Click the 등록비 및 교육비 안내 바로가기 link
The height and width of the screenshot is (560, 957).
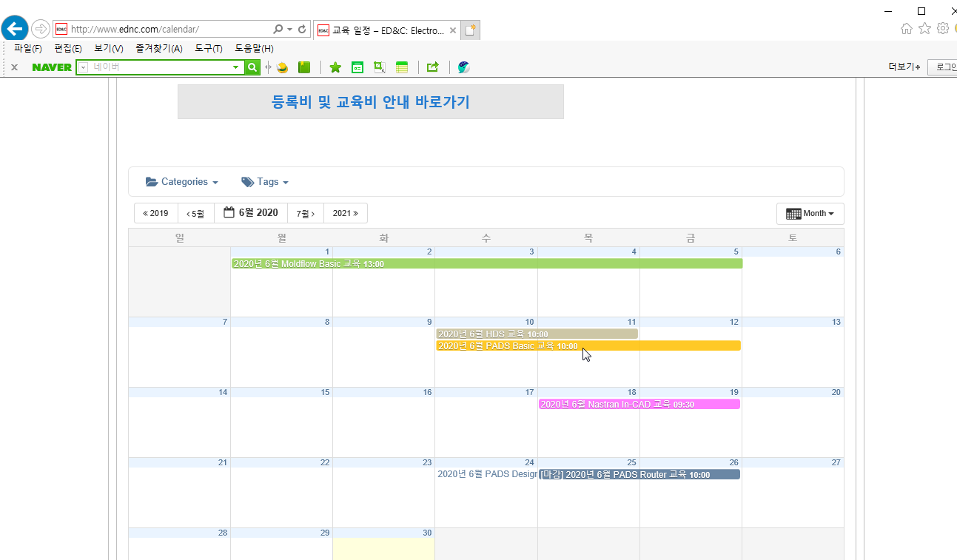(370, 102)
